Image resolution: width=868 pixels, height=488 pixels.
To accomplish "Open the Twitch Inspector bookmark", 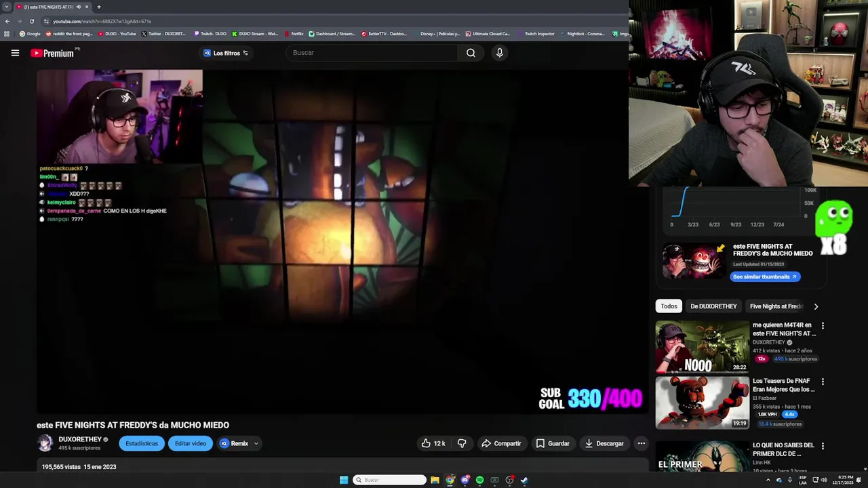I will tap(536, 34).
